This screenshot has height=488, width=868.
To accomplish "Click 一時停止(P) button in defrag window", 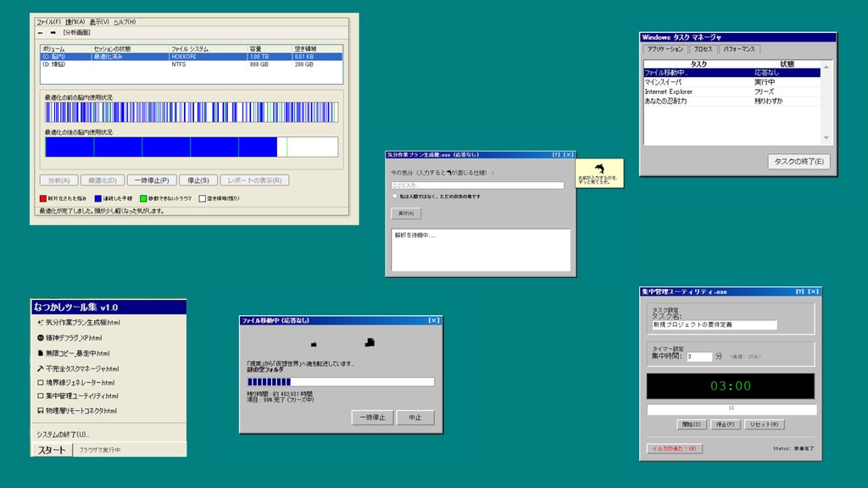I will [152, 180].
